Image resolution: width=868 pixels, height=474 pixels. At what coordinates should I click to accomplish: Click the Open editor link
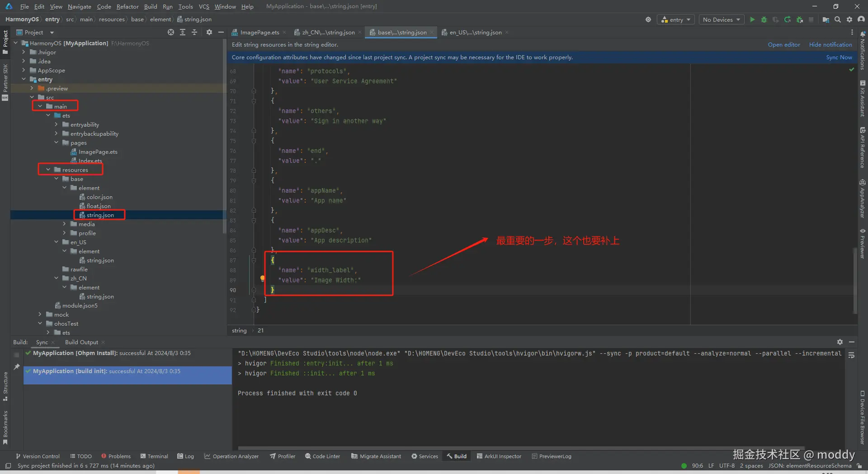tap(783, 45)
